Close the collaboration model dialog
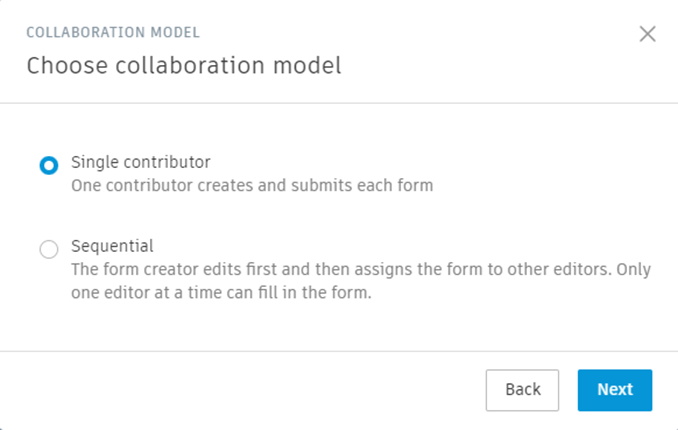Screen dimensions: 678x430 point(647,34)
